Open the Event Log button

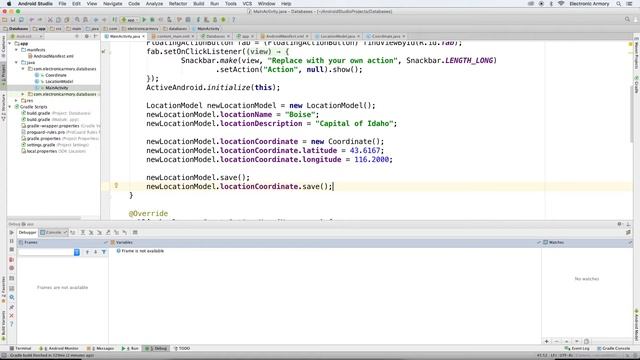(577, 349)
